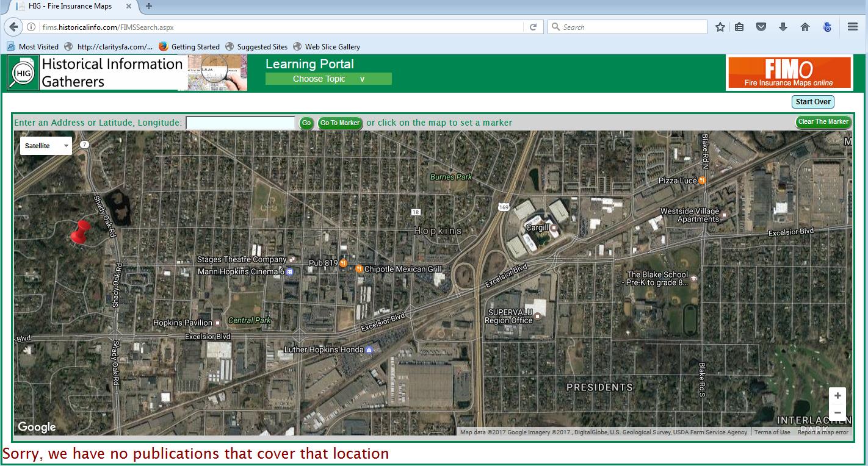Click the magnifier map thumbnail image
Viewport: 868px width, 466px height.
(216, 73)
